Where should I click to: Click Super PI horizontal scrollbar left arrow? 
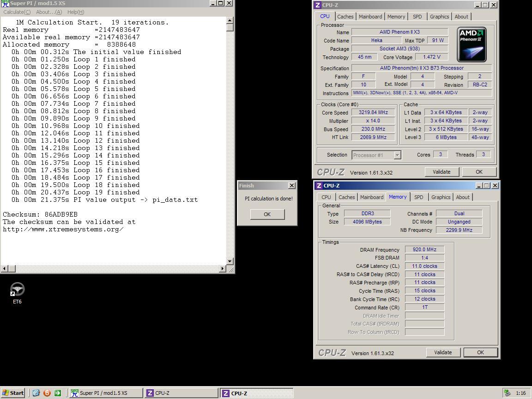tap(5, 269)
